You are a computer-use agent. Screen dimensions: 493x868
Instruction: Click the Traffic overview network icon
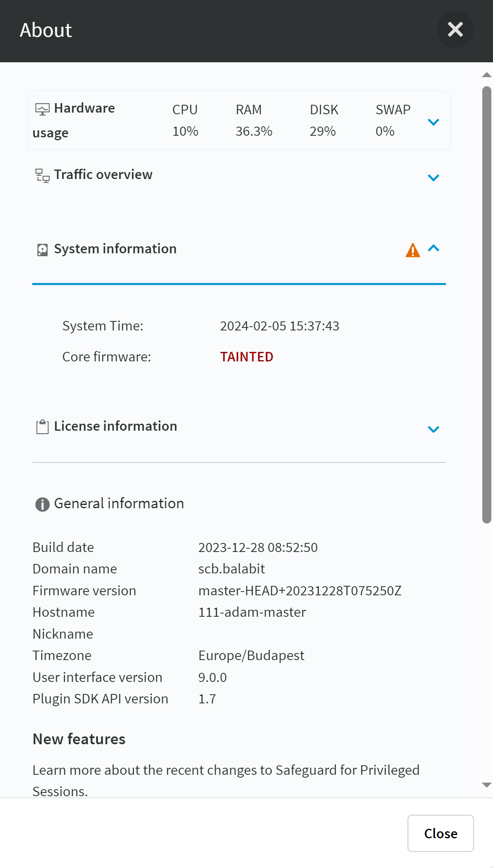pos(43,176)
